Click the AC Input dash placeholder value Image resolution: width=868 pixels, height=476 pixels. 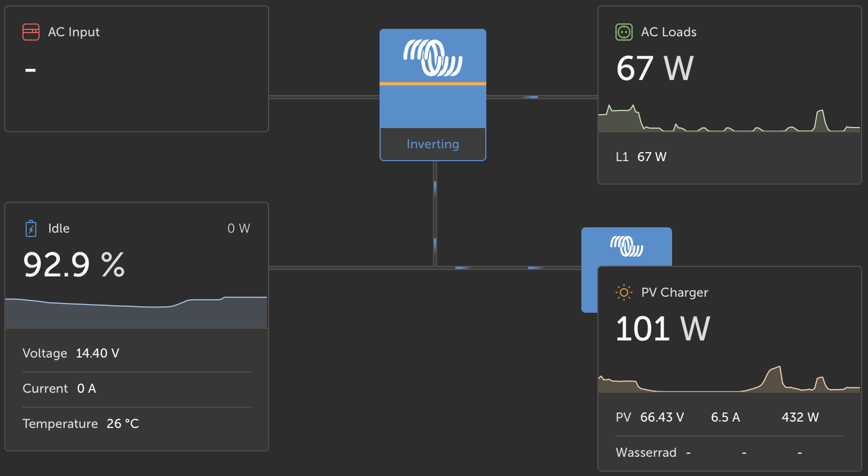pos(30,69)
